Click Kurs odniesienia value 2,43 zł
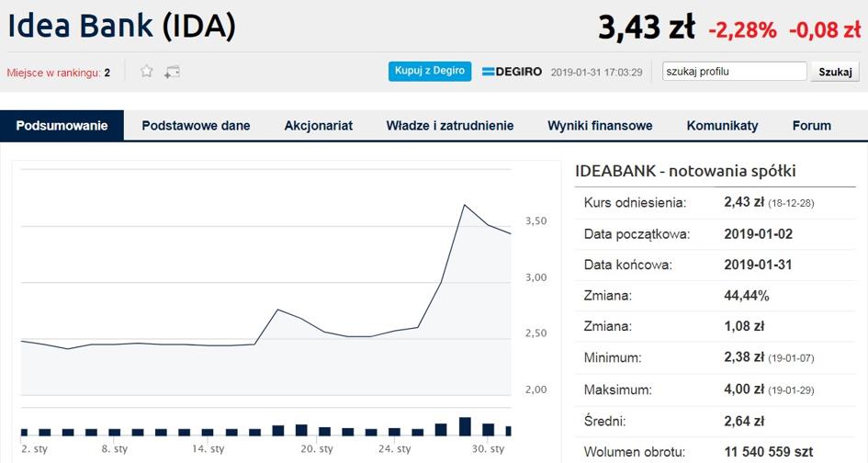This screenshot has height=463, width=868. click(x=744, y=202)
